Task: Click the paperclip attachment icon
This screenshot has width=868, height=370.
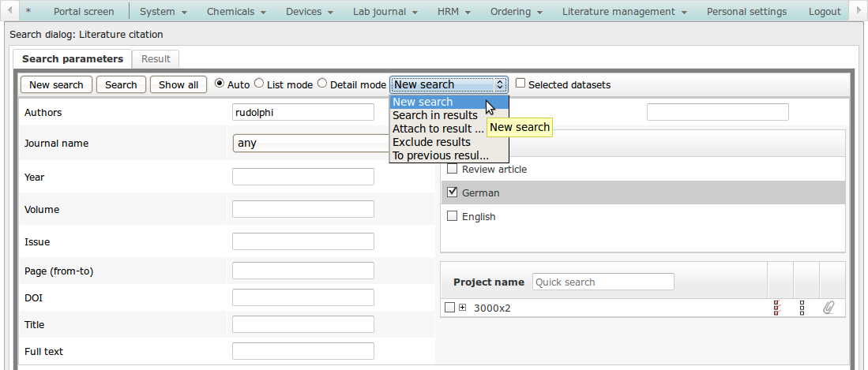Action: click(829, 308)
